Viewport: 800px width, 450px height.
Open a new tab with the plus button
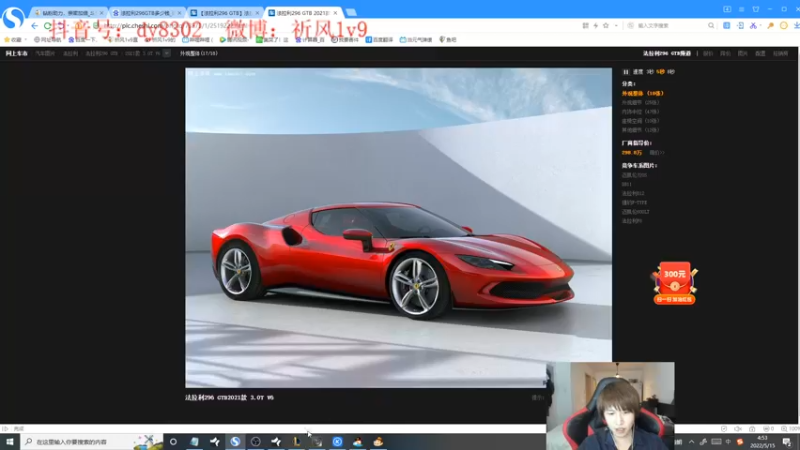pyautogui.click(x=351, y=12)
